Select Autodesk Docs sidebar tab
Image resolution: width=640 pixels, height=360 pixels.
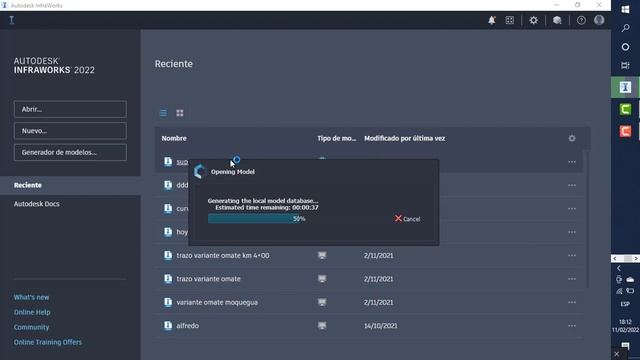pyautogui.click(x=37, y=204)
